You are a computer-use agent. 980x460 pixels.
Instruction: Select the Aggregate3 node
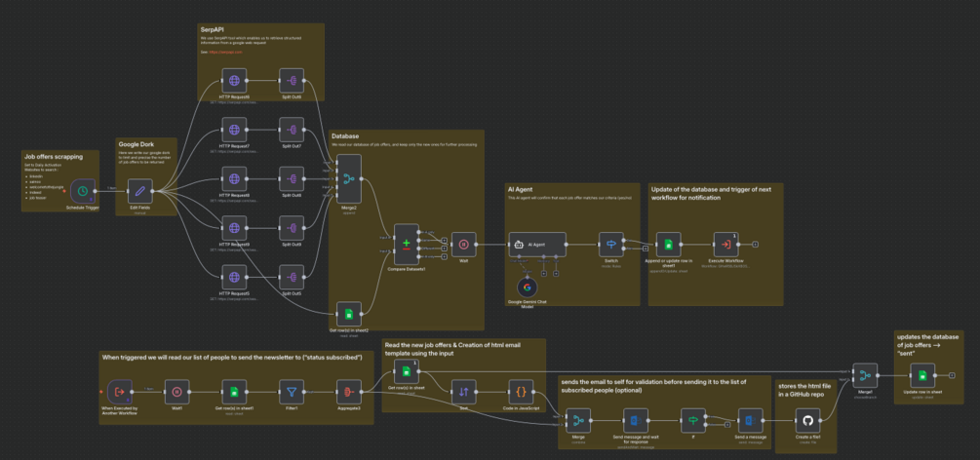349,392
